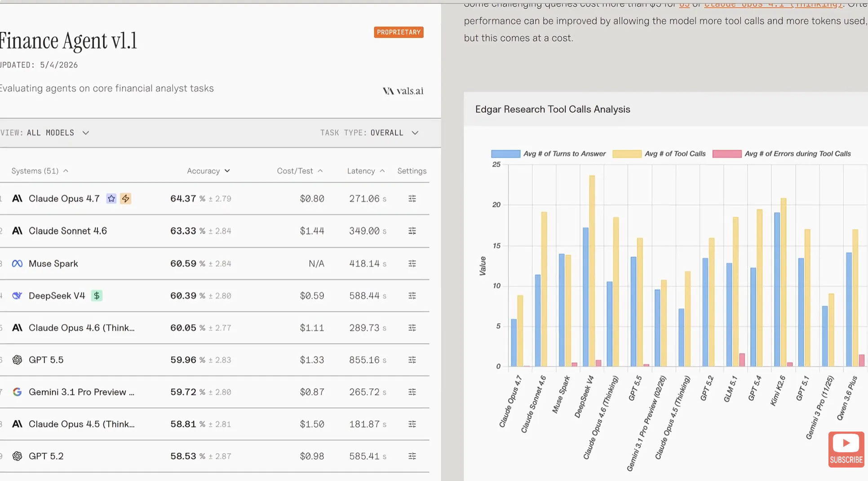
Task: Click the Anthropic logo beside Claude Sonnet 4.6
Action: 17,231
